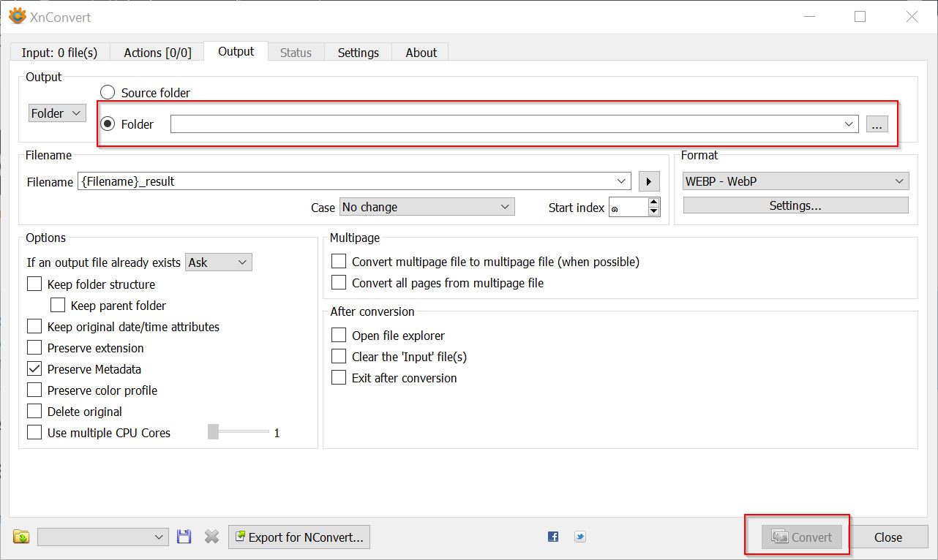The width and height of the screenshot is (938, 560).
Task: Open the WEBP - WebP format dropdown
Action: [796, 181]
